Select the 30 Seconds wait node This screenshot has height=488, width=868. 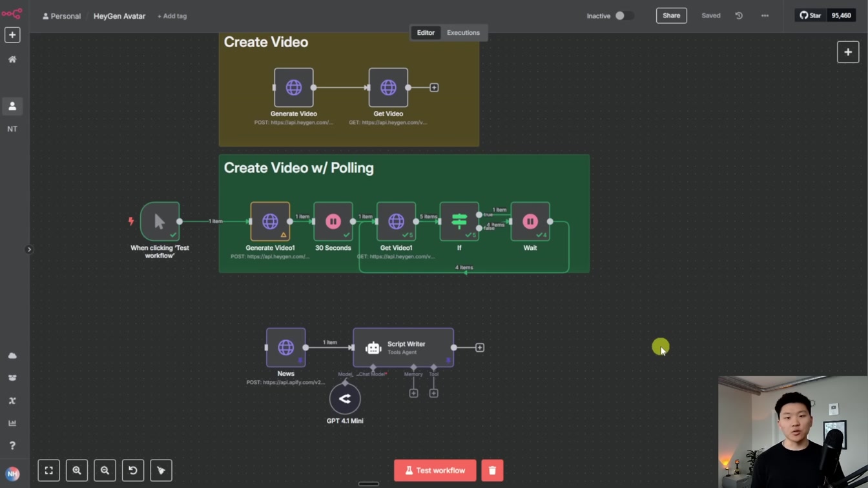coord(333,221)
